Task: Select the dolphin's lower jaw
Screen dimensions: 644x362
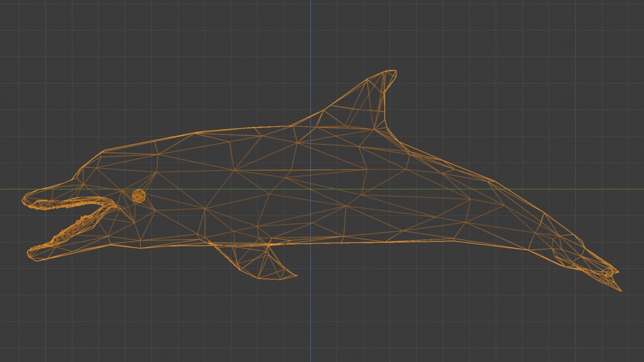Action: click(57, 245)
